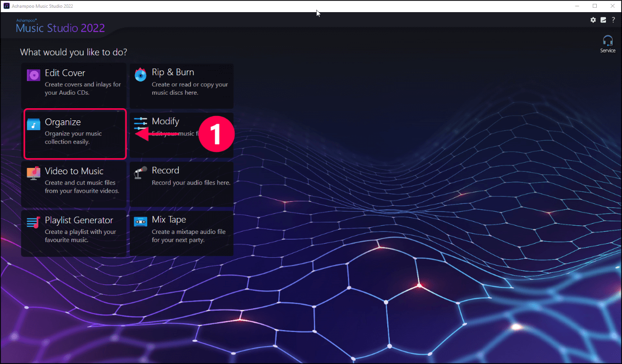The width and height of the screenshot is (622, 364).
Task: Click the "Service" label under the headset
Action: tap(607, 50)
